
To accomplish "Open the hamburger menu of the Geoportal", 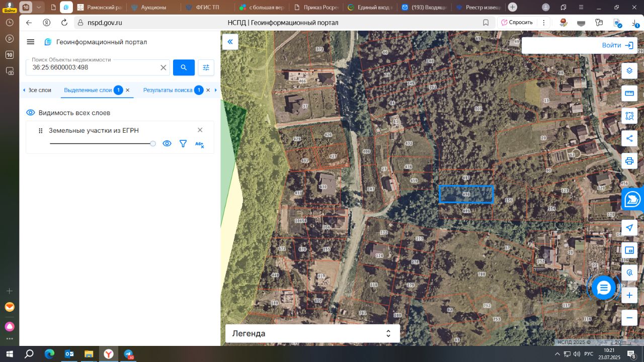I will pyautogui.click(x=31, y=42).
